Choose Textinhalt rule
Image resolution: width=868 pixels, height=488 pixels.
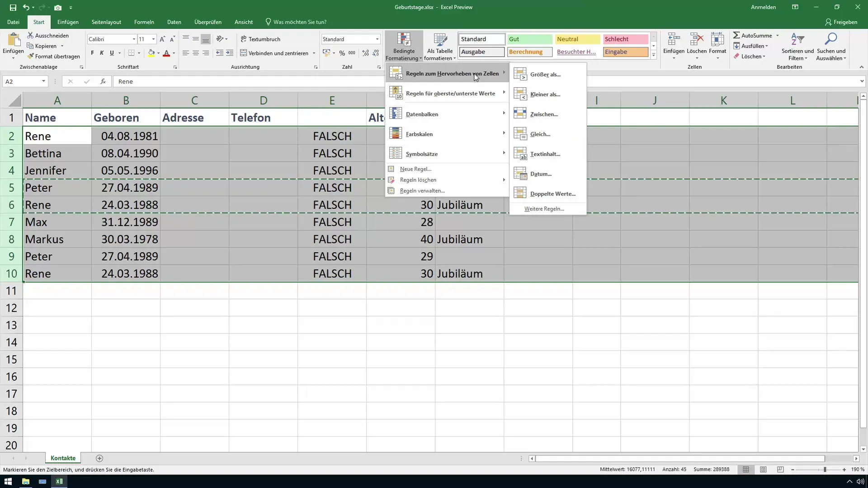[x=547, y=154]
